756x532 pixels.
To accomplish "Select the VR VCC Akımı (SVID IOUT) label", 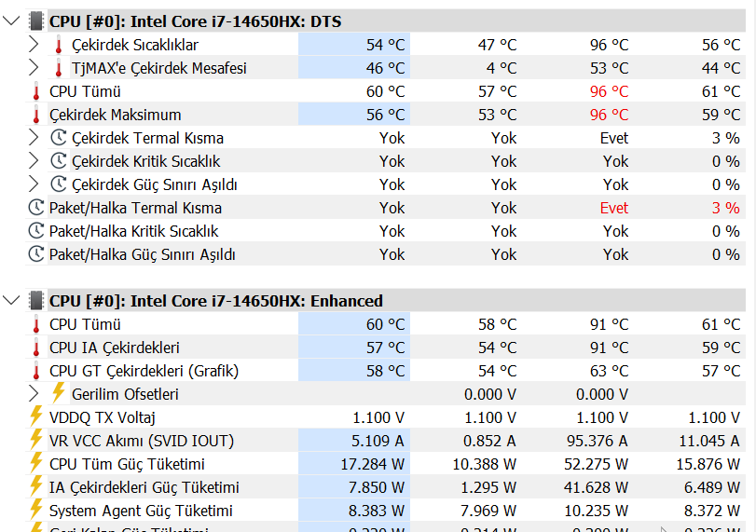I will click(x=142, y=441).
